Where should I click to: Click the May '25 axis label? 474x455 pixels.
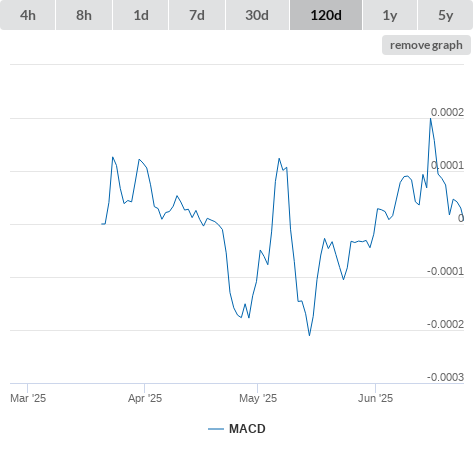258,398
